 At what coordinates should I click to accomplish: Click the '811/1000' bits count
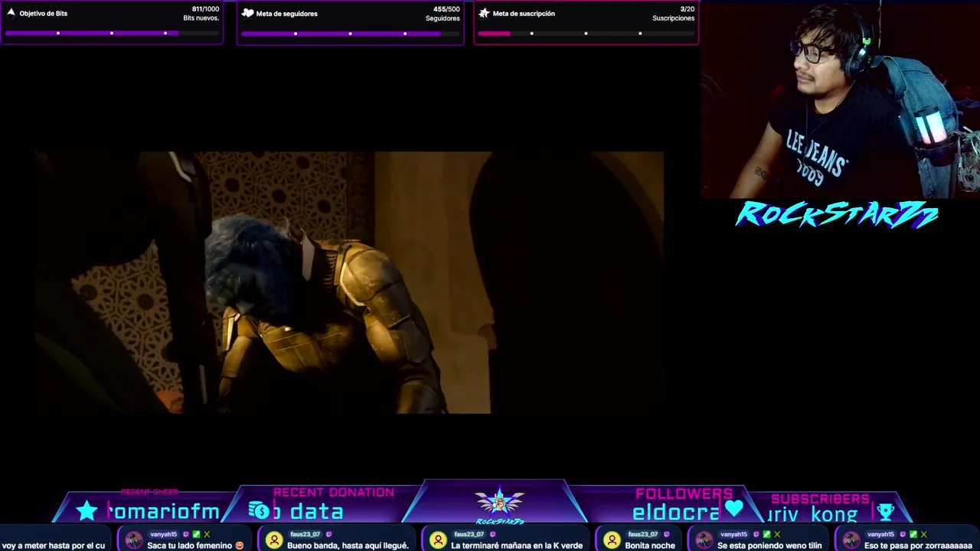(205, 9)
